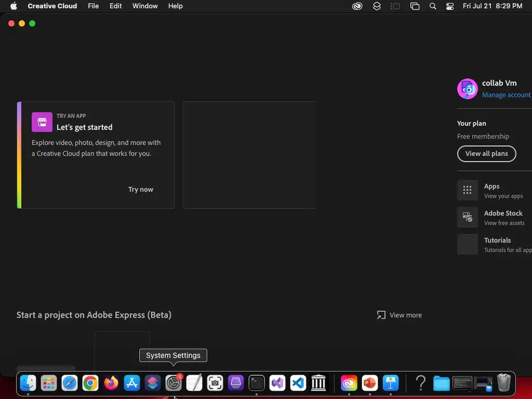532x399 pixels.
Task: Click the collab Vm profile avatar
Action: pos(467,89)
